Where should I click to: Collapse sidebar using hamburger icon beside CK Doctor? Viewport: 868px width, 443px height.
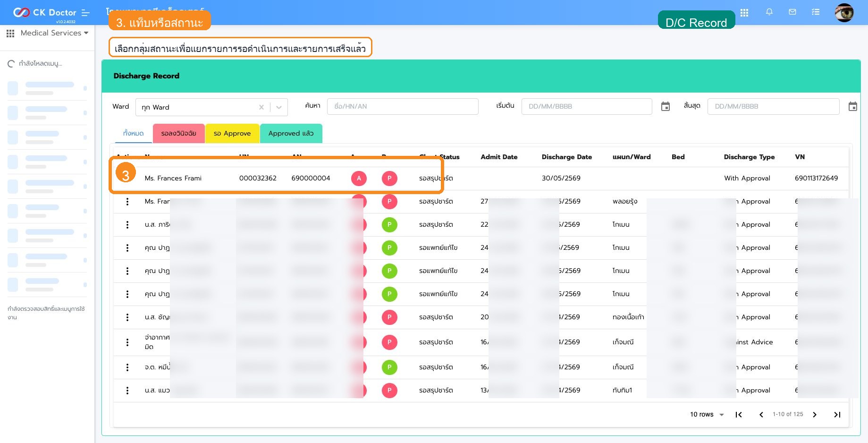point(85,13)
